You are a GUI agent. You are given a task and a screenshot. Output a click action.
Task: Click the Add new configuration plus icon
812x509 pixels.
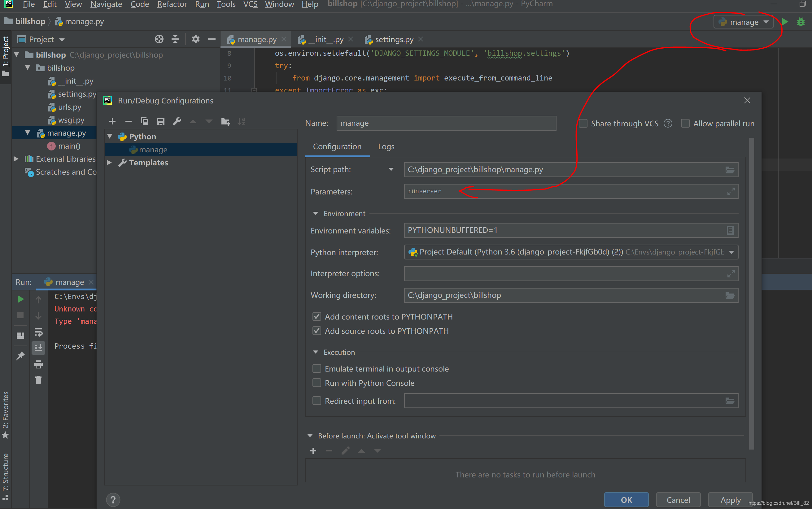pyautogui.click(x=112, y=121)
